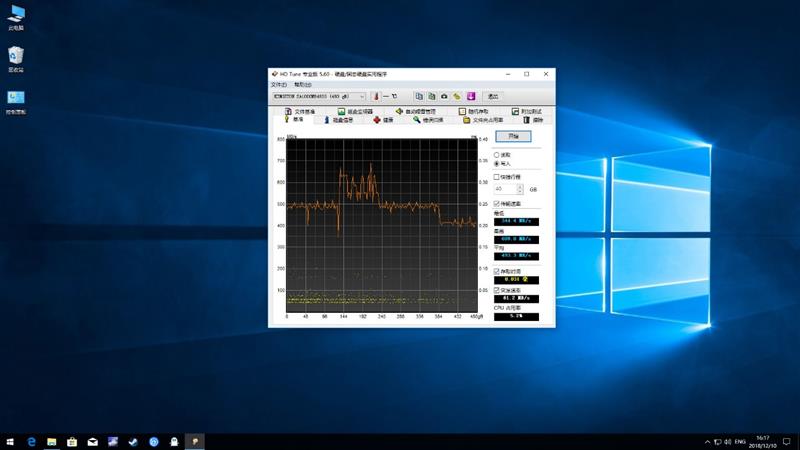This screenshot has width=800, height=450.
Task: Click the Exit button in the toolbar
Action: pyautogui.click(x=493, y=96)
